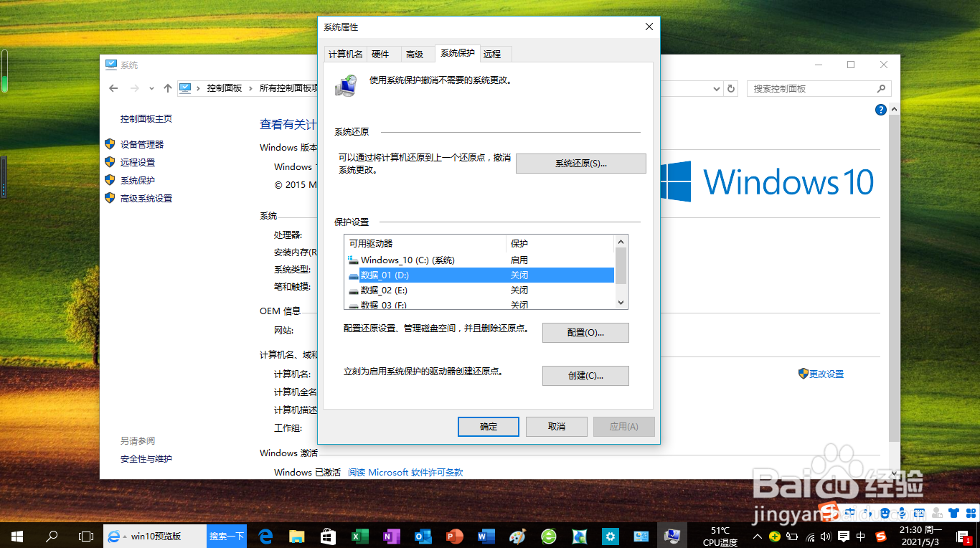Viewport: 980px width, 548px height.
Task: Click the drive list scrollbar thumb
Action: pos(621,266)
